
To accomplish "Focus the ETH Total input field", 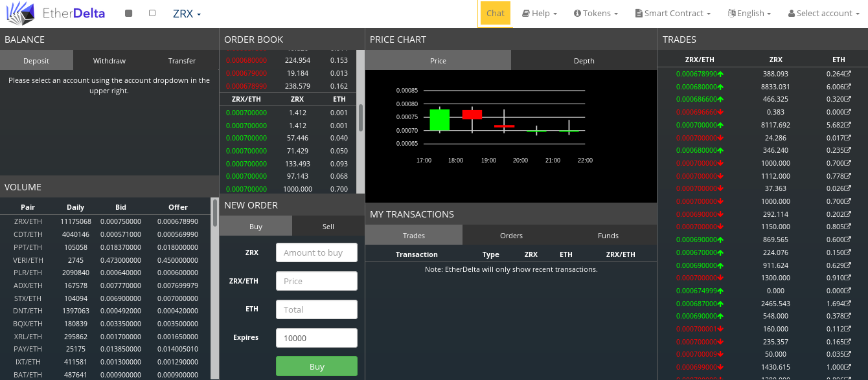I will (x=317, y=309).
